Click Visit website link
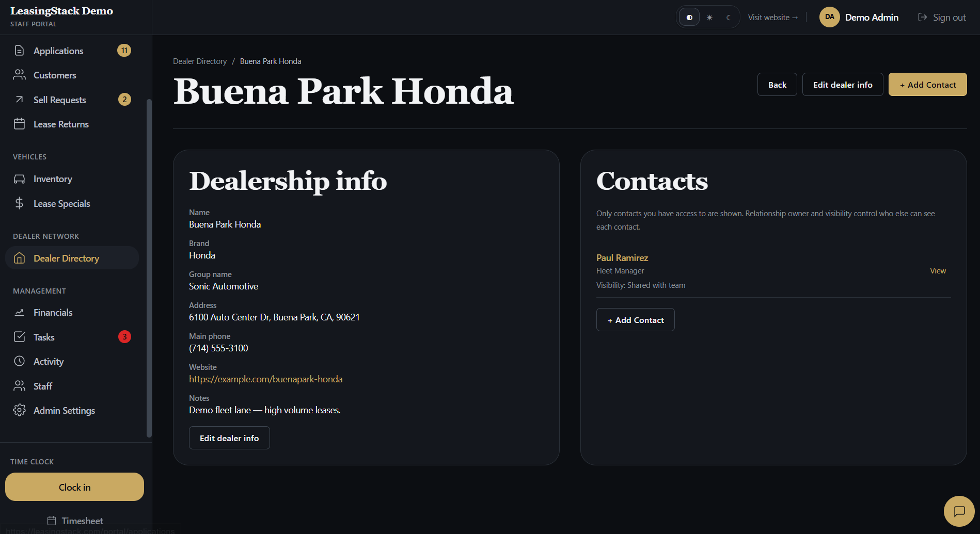 pyautogui.click(x=773, y=17)
